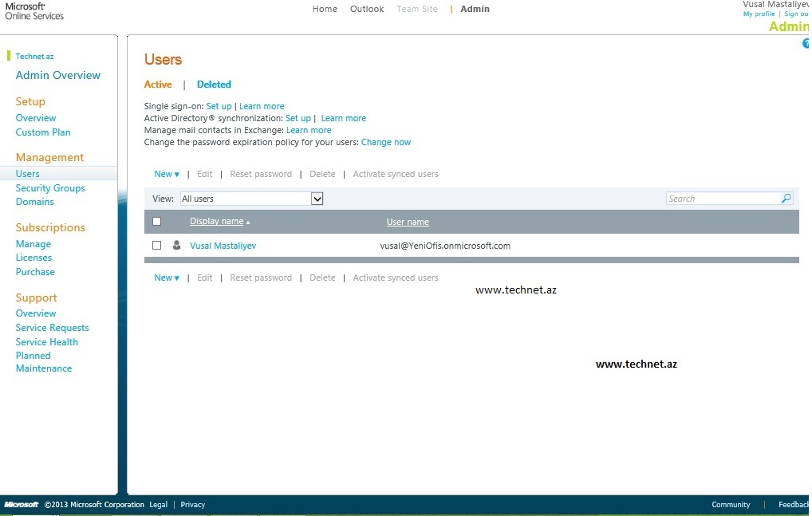Sort by the User name column header
The width and height of the screenshot is (812, 516).
click(408, 222)
